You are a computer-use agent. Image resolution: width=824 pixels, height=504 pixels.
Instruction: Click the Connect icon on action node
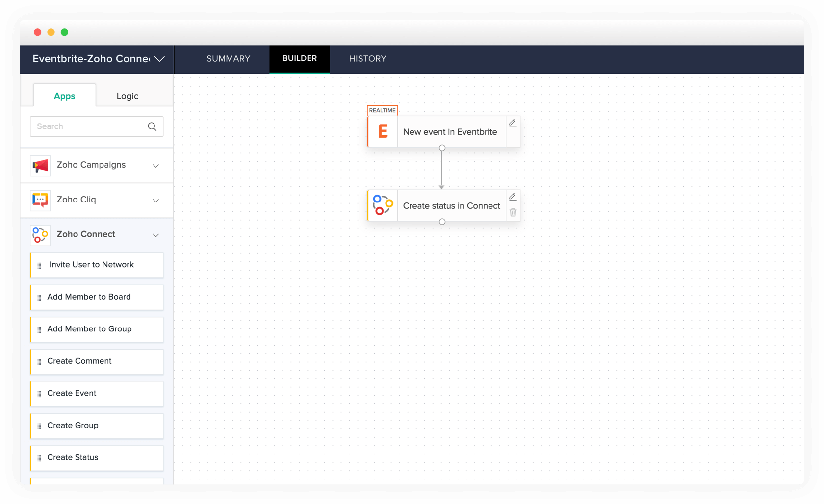point(383,205)
